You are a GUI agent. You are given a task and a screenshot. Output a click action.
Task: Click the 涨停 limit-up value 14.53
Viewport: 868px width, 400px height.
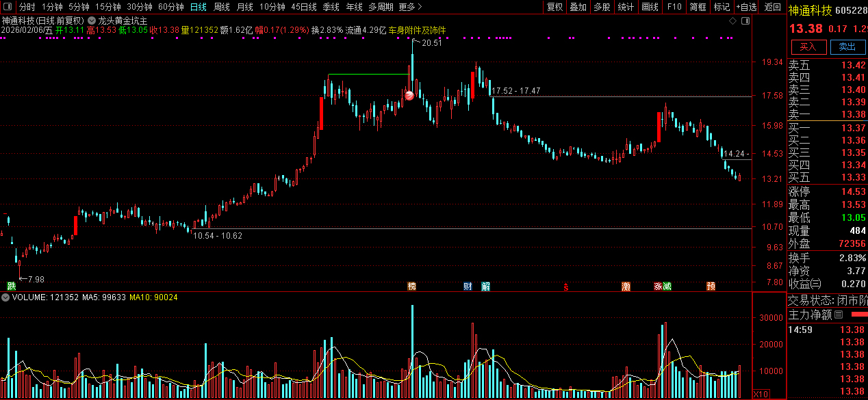(854, 191)
